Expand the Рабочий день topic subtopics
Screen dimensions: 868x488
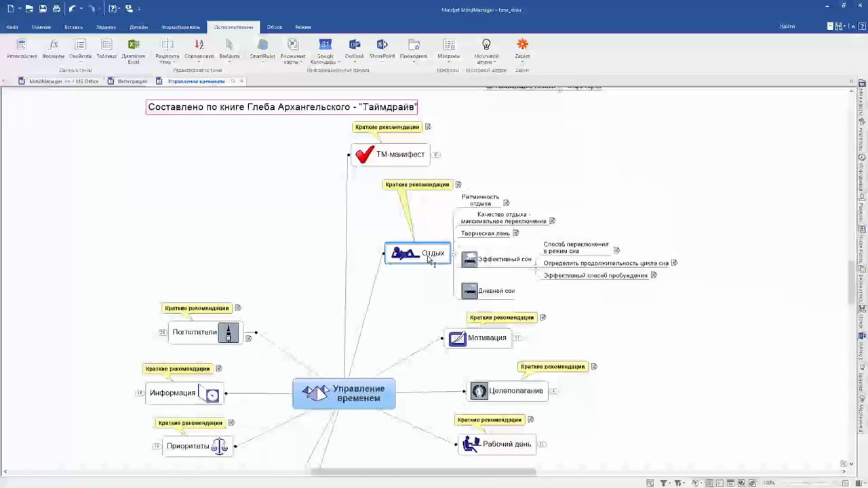[542, 445]
